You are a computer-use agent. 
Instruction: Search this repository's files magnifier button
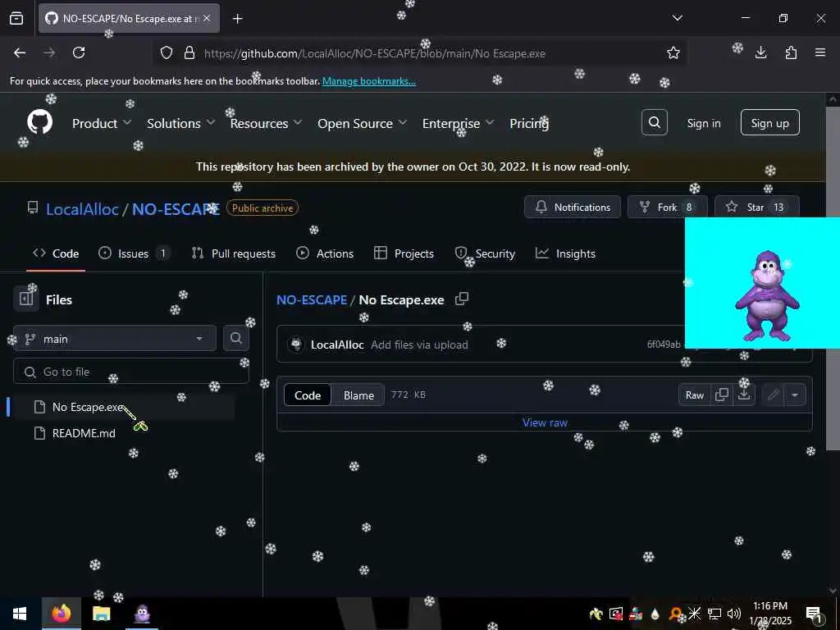point(235,338)
